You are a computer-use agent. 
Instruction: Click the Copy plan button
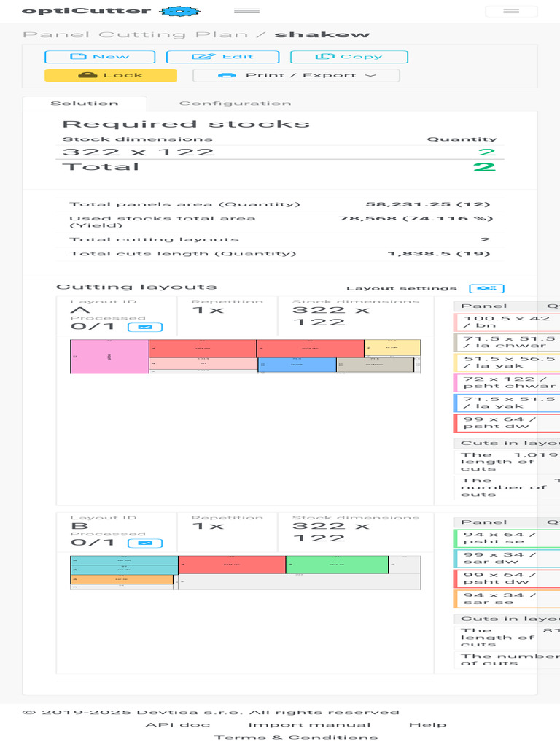(x=349, y=57)
